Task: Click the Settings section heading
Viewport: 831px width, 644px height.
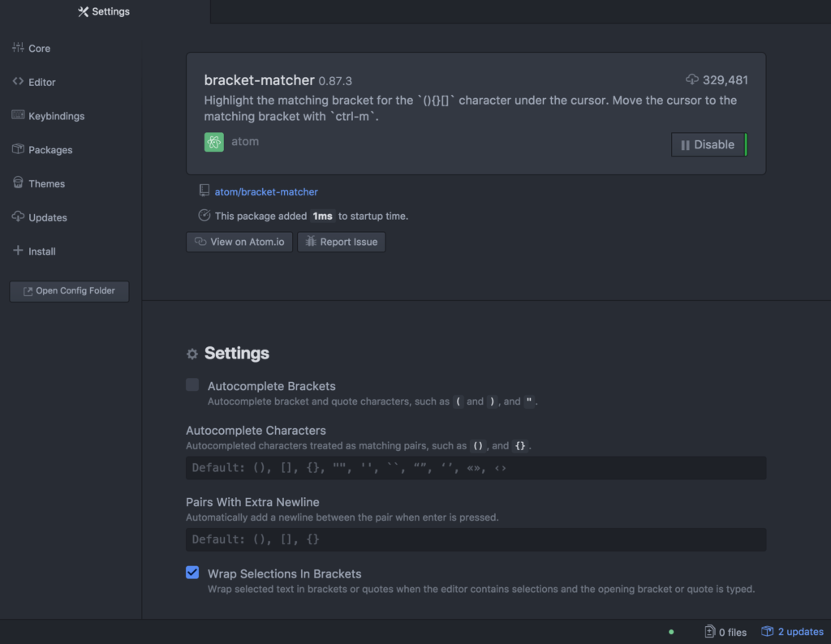Action: pyautogui.click(x=237, y=354)
